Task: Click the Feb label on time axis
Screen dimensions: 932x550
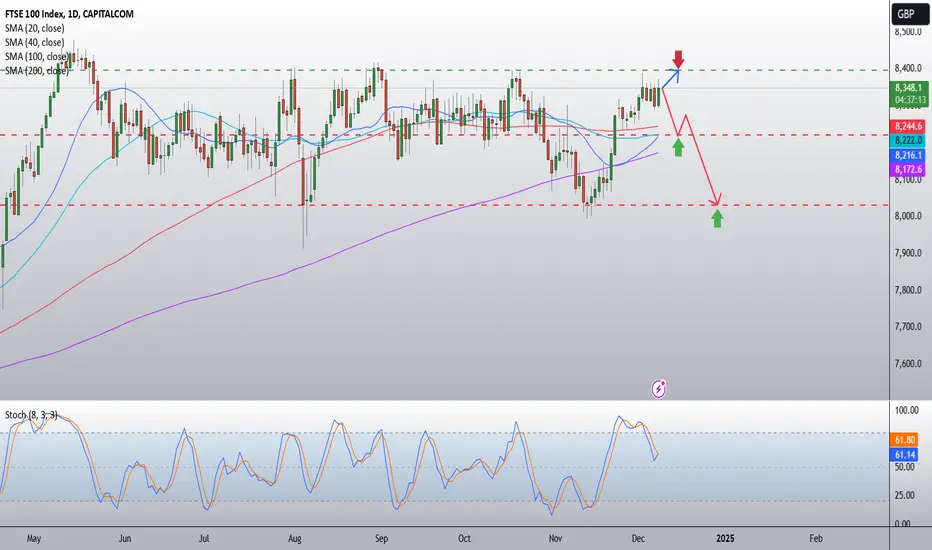Action: click(816, 539)
